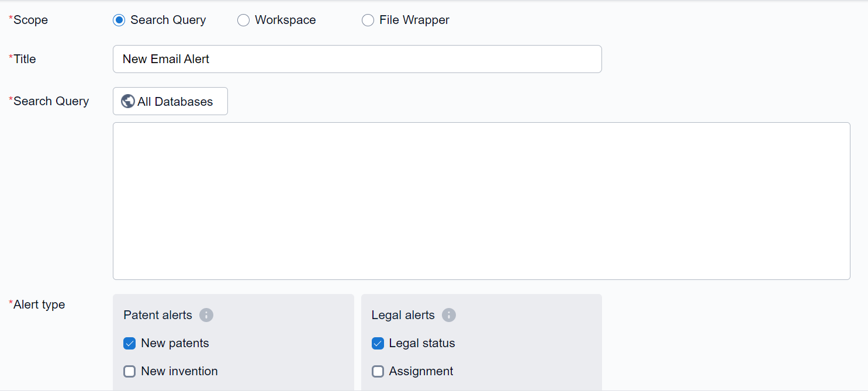Viewport: 868px width, 391px height.
Task: Click the Alert type field label
Action: tap(39, 305)
